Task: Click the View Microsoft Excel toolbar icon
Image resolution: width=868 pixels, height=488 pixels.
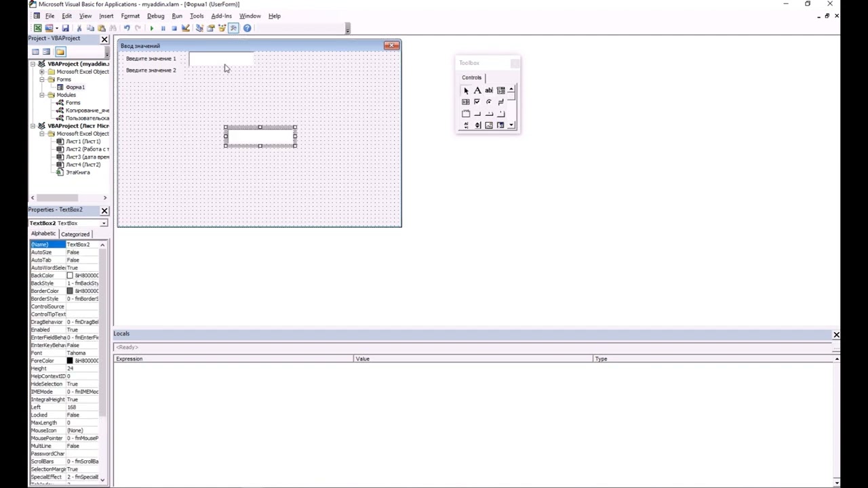Action: (x=38, y=28)
